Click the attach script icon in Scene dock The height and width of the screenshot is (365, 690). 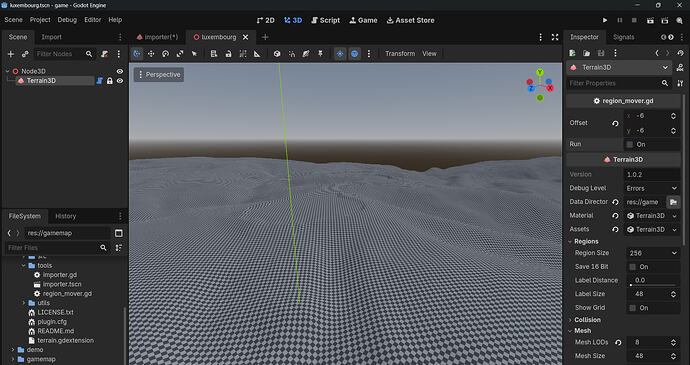[104, 54]
